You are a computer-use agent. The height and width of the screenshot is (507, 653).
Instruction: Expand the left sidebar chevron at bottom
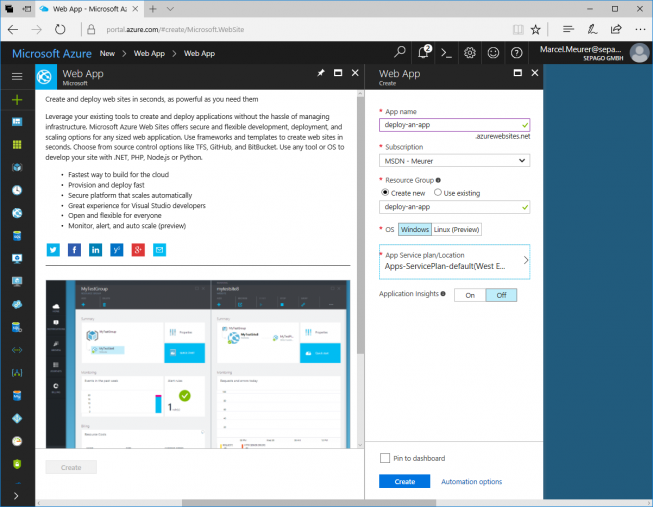[x=16, y=496]
